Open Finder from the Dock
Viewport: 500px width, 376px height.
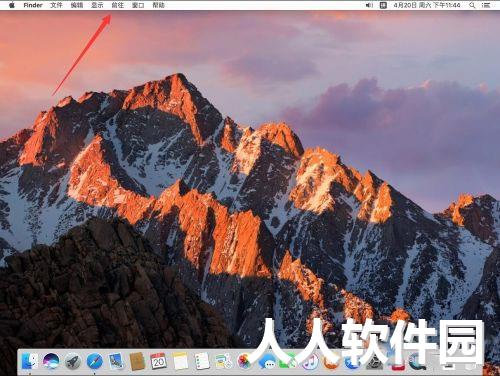(x=29, y=361)
